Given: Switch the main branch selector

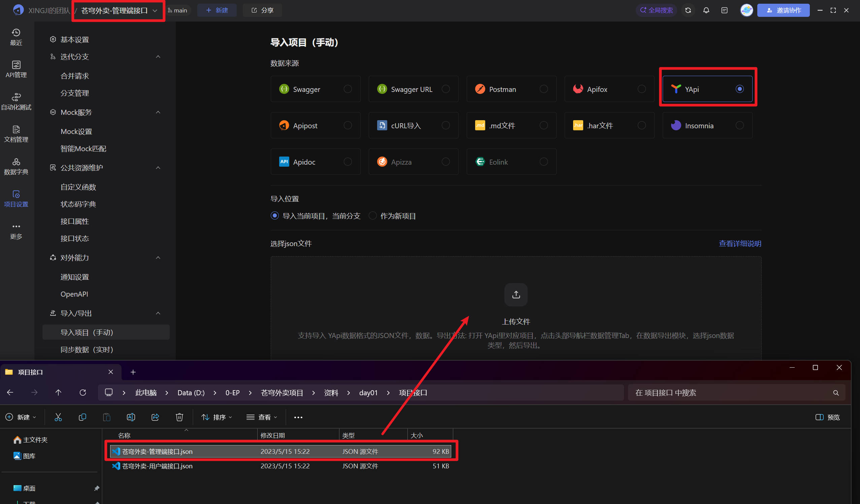Looking at the screenshot, I should (x=177, y=10).
